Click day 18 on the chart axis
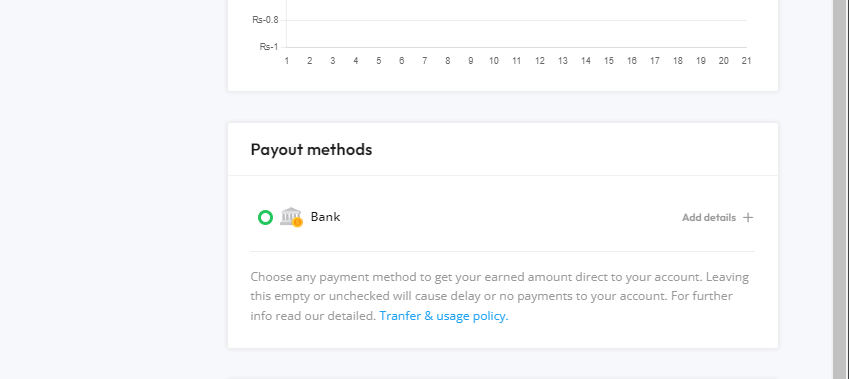Viewport: 849px width, 379px height. pos(678,61)
